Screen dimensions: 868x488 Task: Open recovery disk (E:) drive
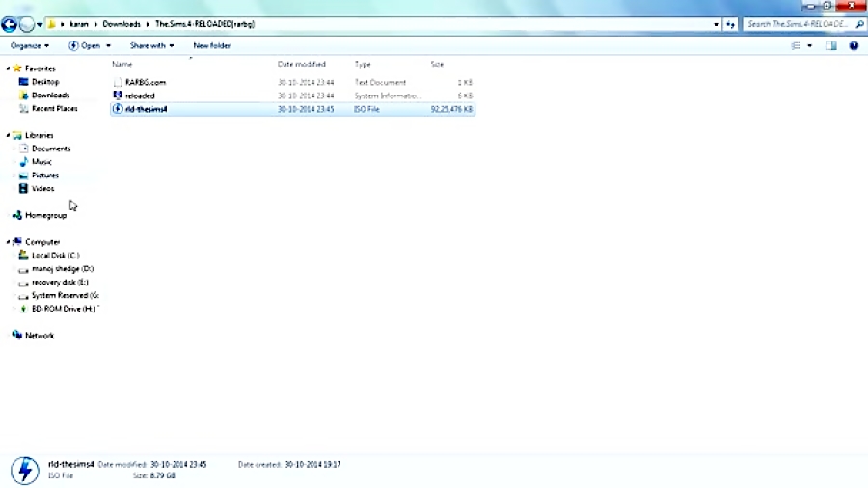[x=60, y=283]
